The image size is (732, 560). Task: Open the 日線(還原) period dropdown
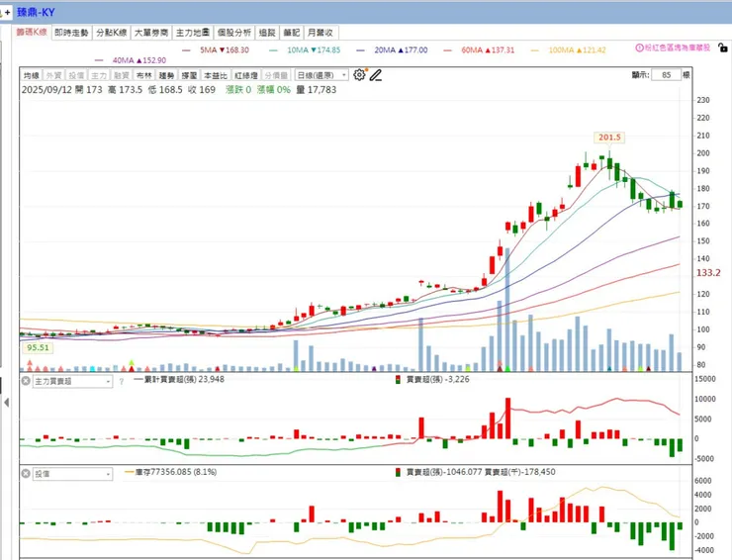pyautogui.click(x=321, y=75)
